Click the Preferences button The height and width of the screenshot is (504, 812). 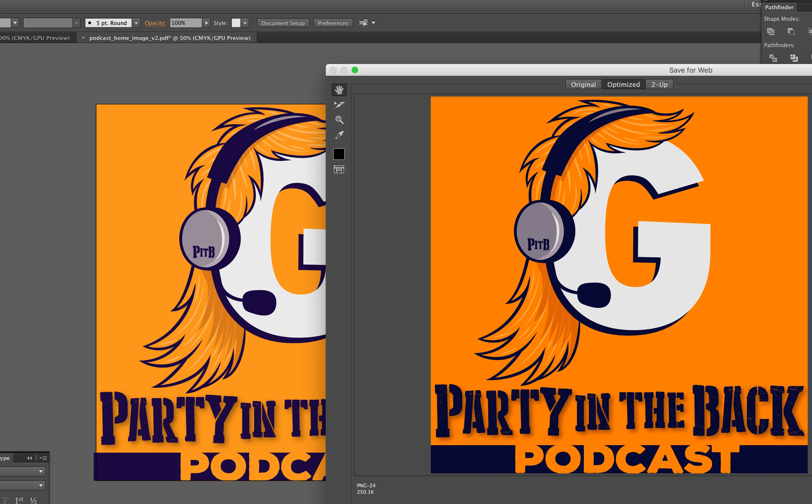pyautogui.click(x=332, y=23)
